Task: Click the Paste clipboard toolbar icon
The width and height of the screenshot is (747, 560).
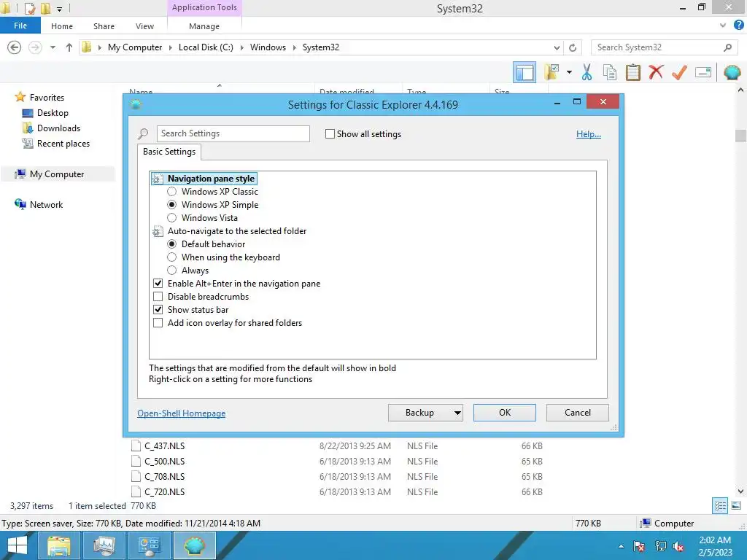Action: click(632, 72)
